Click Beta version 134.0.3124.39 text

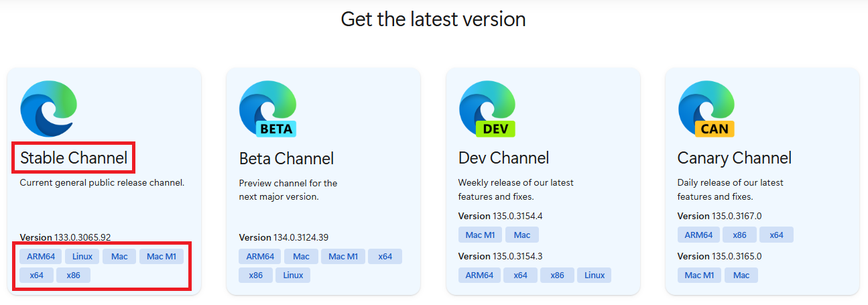(x=284, y=237)
